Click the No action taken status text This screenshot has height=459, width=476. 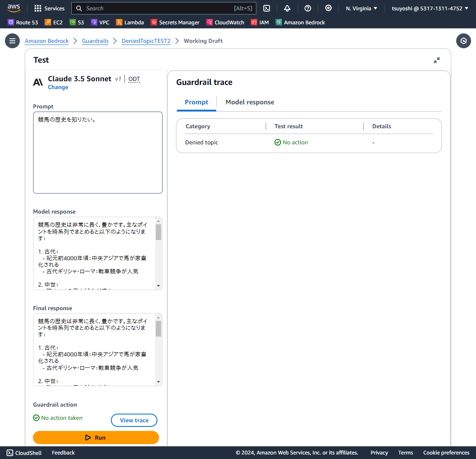pyautogui.click(x=62, y=418)
